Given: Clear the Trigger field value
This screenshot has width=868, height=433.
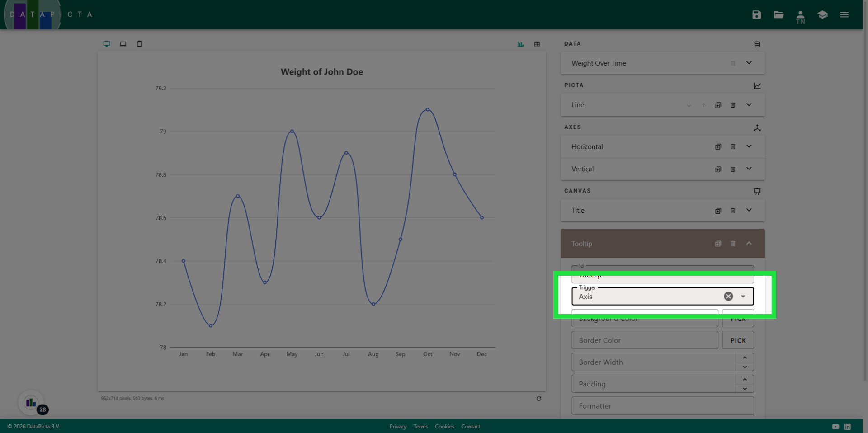Looking at the screenshot, I should tap(728, 296).
